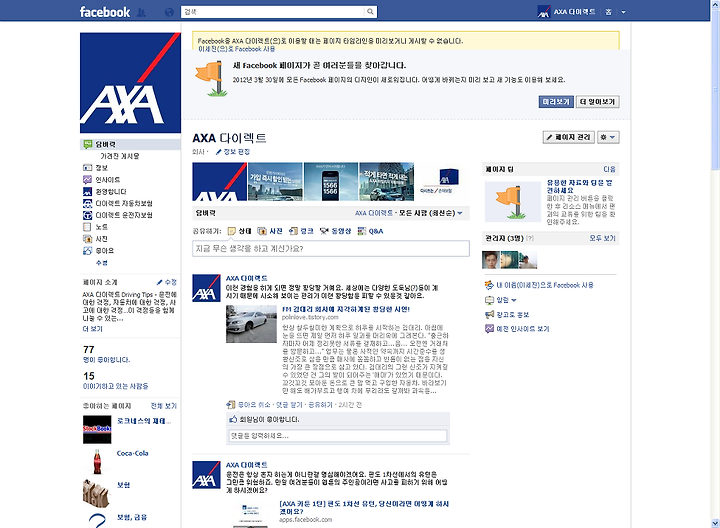The width and height of the screenshot is (720, 528).
Task: Click the '77' likes count
Action: (89, 350)
